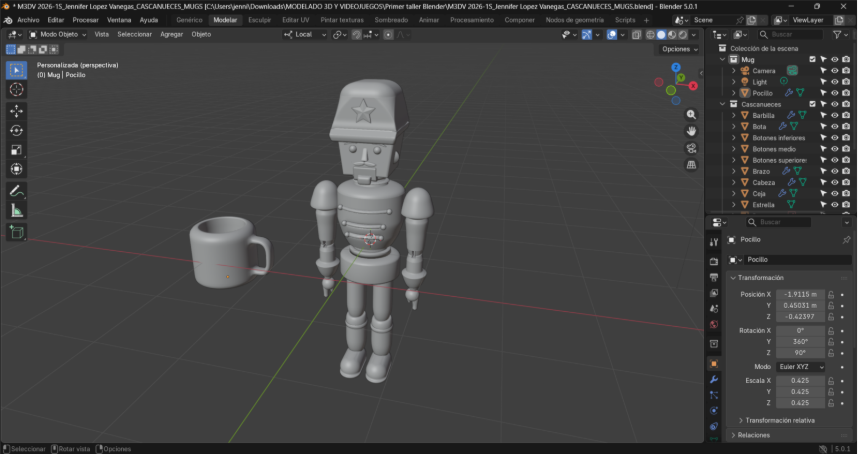Select the Add Cube tool
The image size is (858, 454).
point(16,232)
